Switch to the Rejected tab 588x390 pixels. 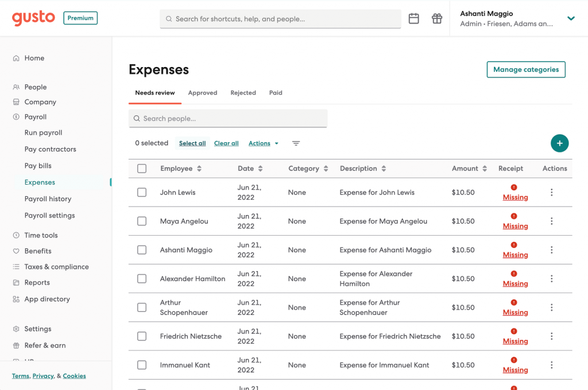click(243, 93)
